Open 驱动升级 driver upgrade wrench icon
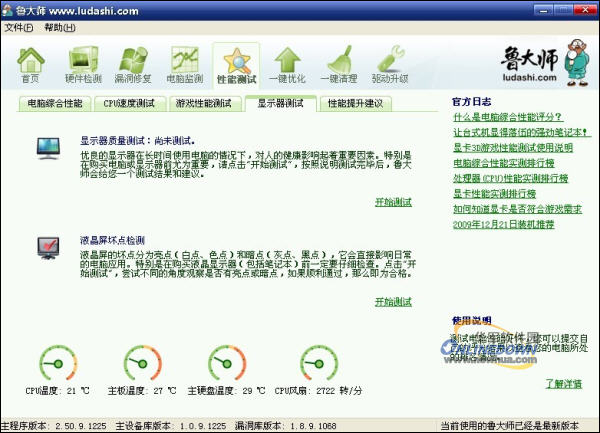Screen dimensions: 600x433 391,64
